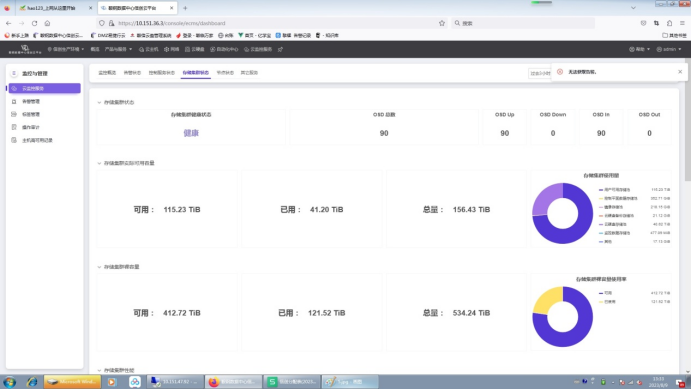Collapse the 存储集群裸容量 section
Image resolution: width=692 pixels, height=389 pixels.
(x=99, y=267)
